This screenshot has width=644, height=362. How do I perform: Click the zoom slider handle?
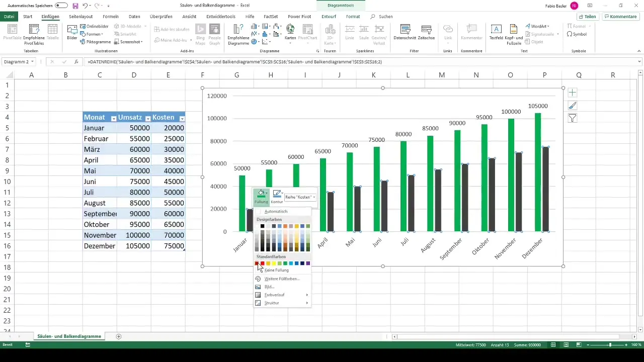(610, 345)
